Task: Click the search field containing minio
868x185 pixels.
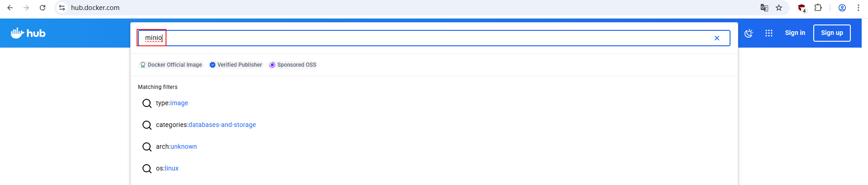Action: (434, 38)
